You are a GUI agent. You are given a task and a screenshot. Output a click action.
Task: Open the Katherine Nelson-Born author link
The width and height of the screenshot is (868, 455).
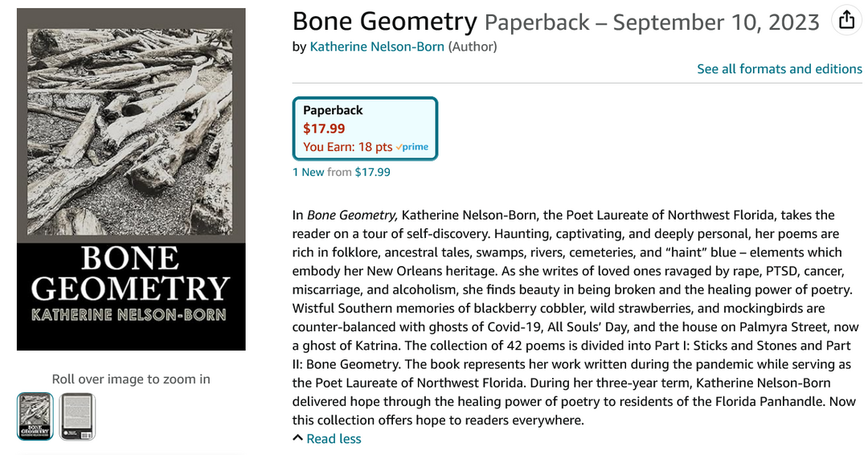coord(377,47)
